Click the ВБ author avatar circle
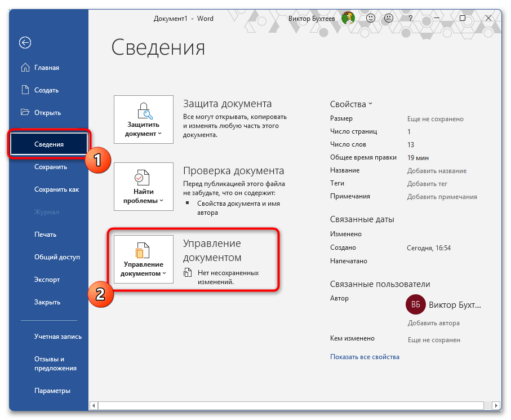The image size is (511, 420). 415,304
